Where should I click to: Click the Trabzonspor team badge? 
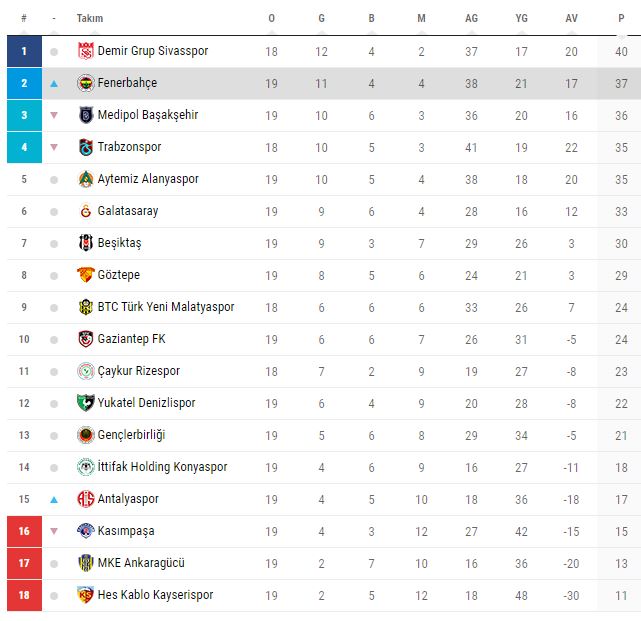(x=85, y=147)
